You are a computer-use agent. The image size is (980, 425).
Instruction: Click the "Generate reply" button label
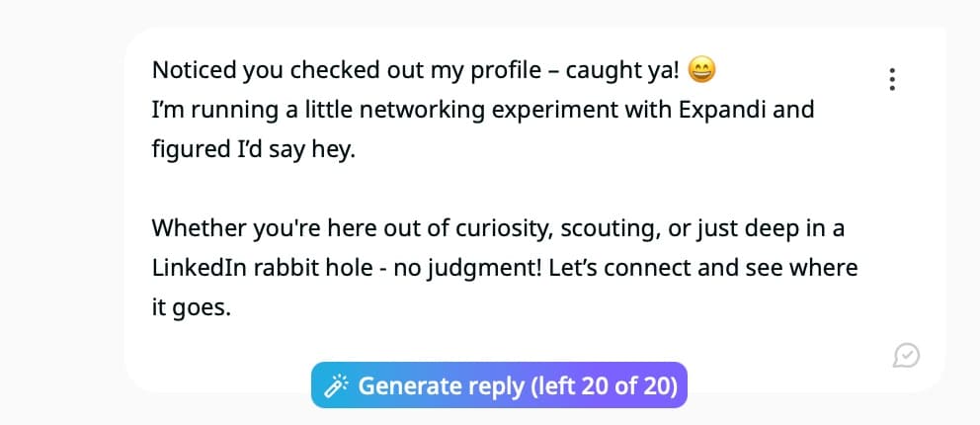point(442,386)
